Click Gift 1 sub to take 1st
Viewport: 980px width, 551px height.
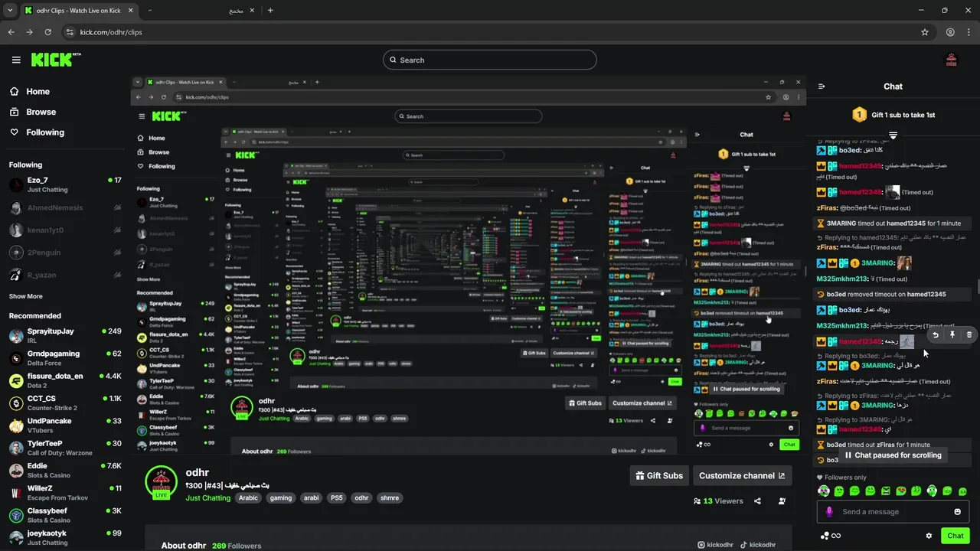(x=893, y=115)
